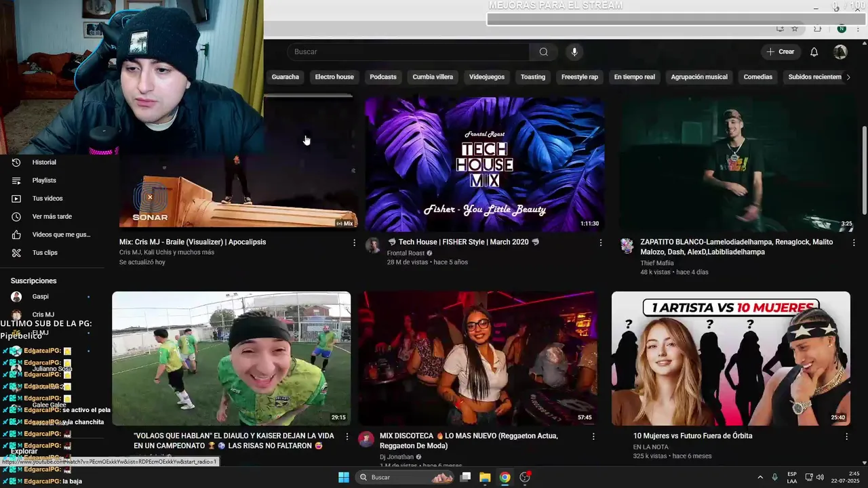The width and height of the screenshot is (868, 488).
Task: Select the Videojuegos filter chip
Action: pyautogui.click(x=487, y=77)
